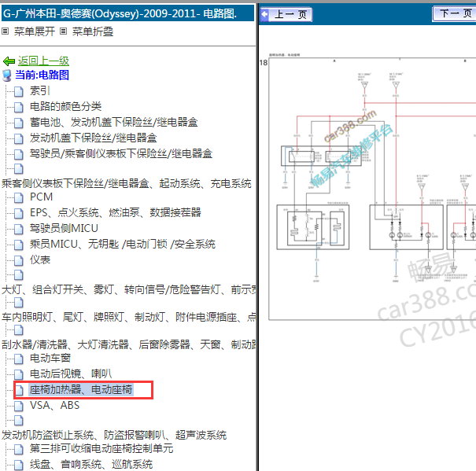
Task: Open the 发动机盖下保险丝/继电器盒 entry
Action: tap(93, 138)
